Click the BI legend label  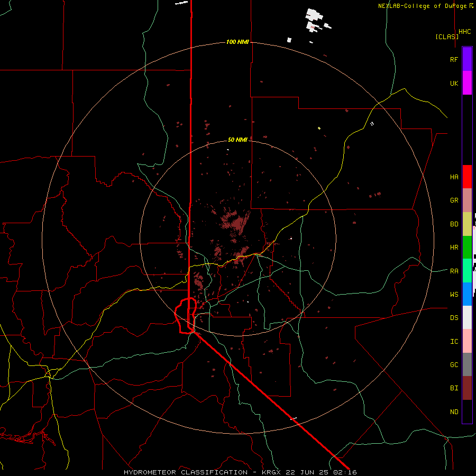[x=454, y=388]
